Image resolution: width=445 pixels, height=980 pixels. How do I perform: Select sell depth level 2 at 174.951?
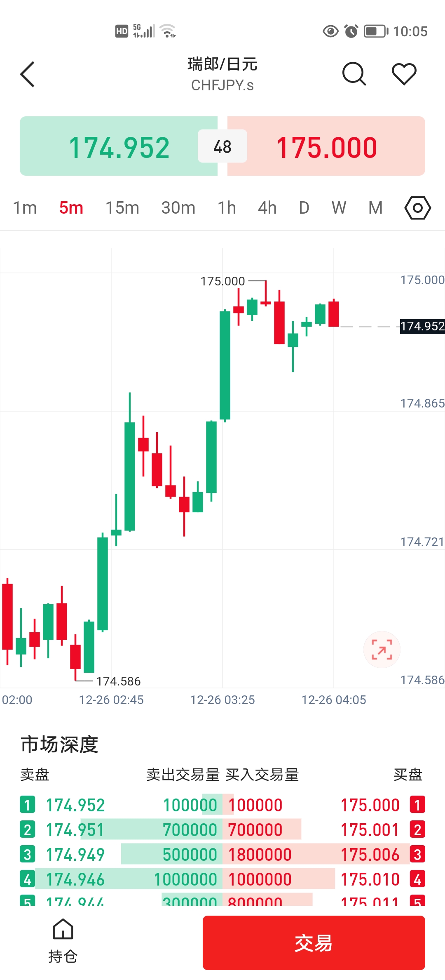click(x=75, y=830)
